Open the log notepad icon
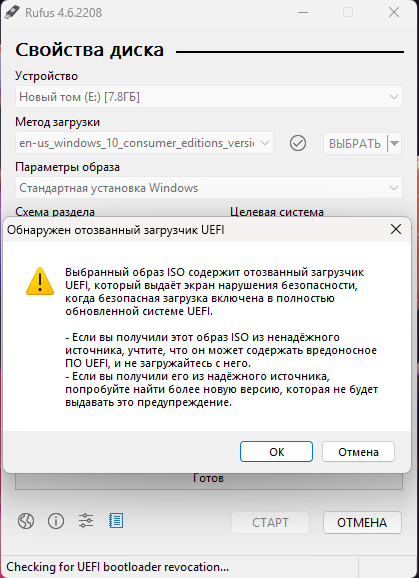This screenshot has height=578, width=419. click(116, 521)
